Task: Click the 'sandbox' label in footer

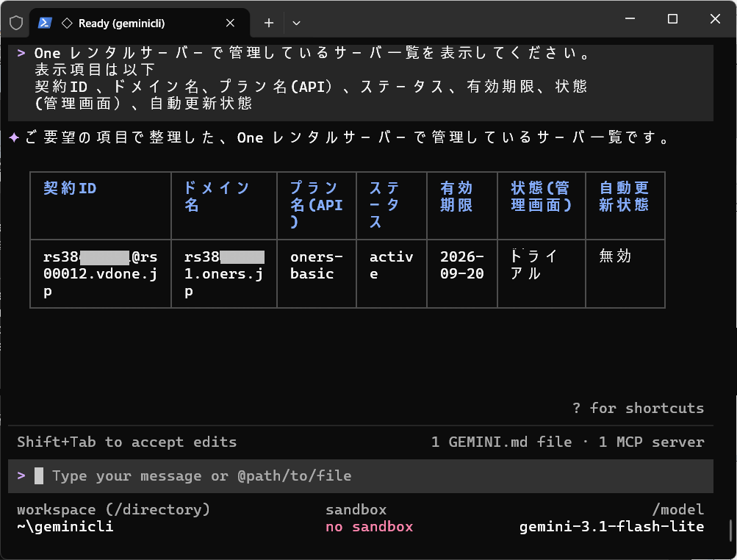Action: [x=356, y=510]
